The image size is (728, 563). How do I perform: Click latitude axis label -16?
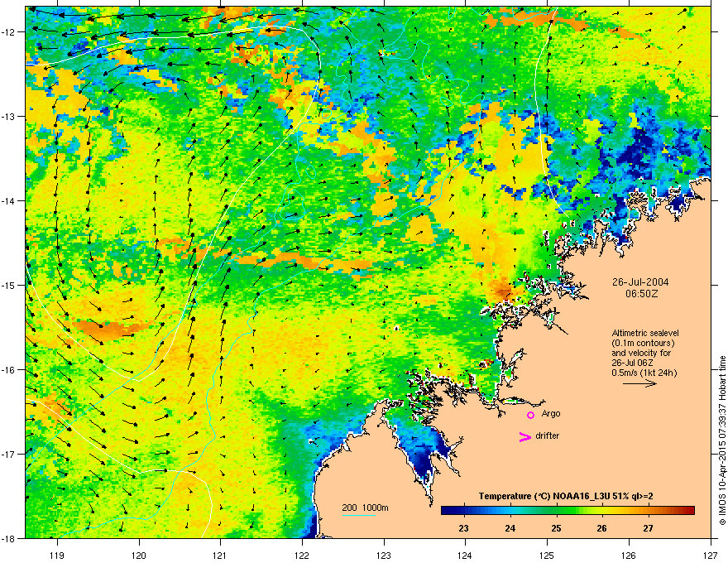point(8,370)
